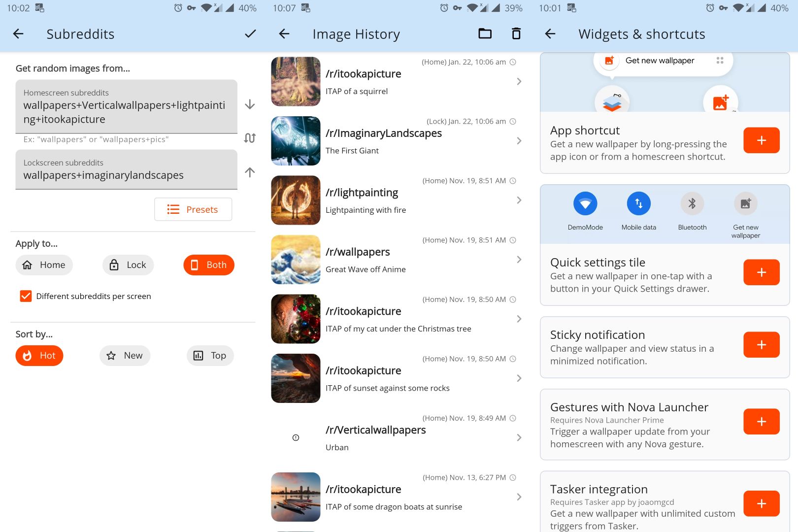Screen dimensions: 798x532
Task: Expand the Urban entry chevron
Action: [519, 437]
